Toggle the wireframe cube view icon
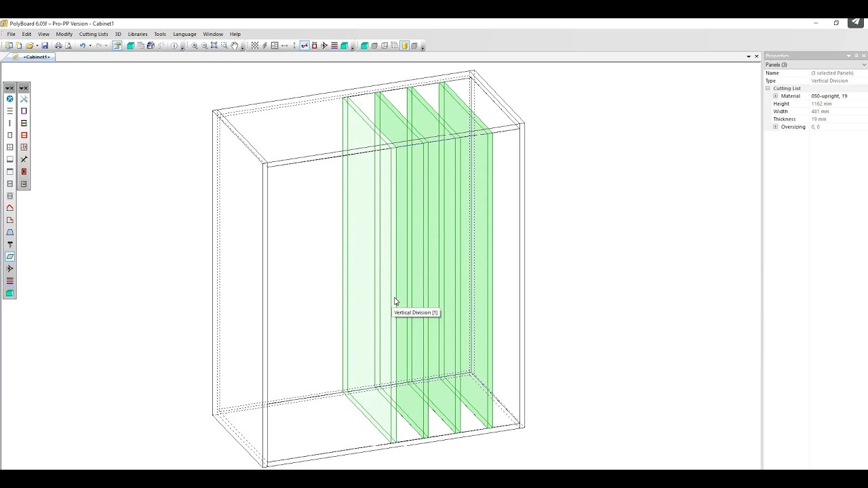Viewport: 868px width, 488px height. click(x=384, y=45)
